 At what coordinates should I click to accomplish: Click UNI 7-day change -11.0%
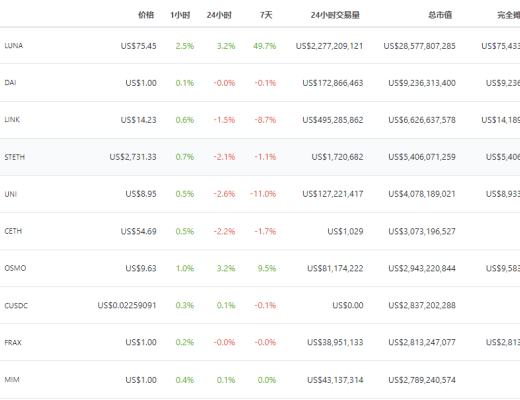(263, 194)
